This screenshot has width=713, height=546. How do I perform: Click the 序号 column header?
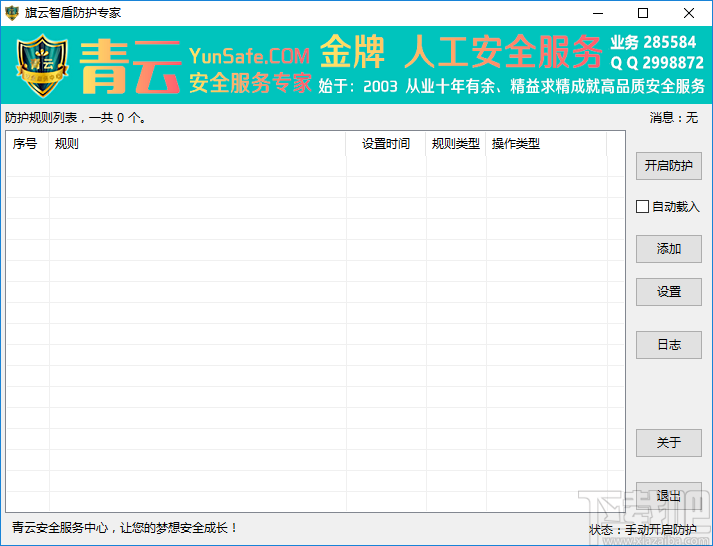point(27,144)
